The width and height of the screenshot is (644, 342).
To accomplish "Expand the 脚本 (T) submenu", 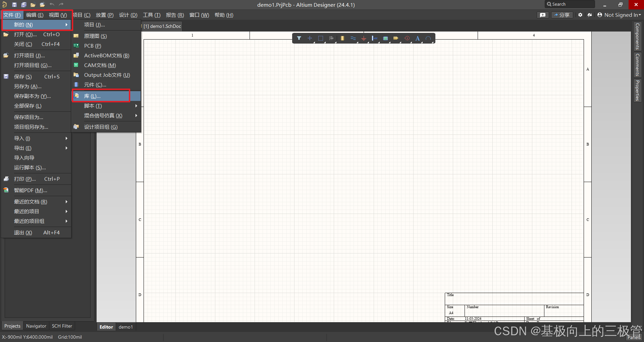I will (107, 106).
